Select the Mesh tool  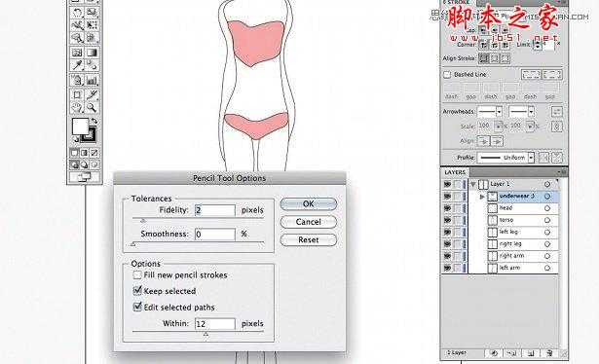coord(77,53)
